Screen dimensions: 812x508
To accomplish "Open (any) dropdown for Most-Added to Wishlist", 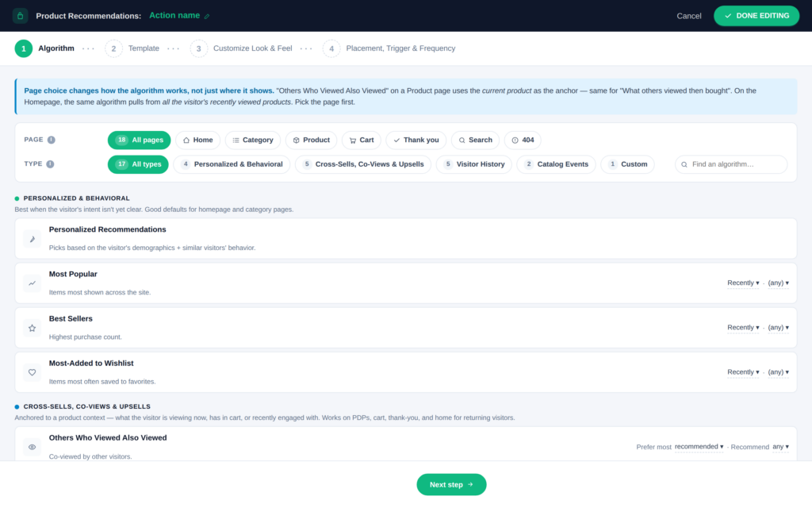I will (779, 372).
